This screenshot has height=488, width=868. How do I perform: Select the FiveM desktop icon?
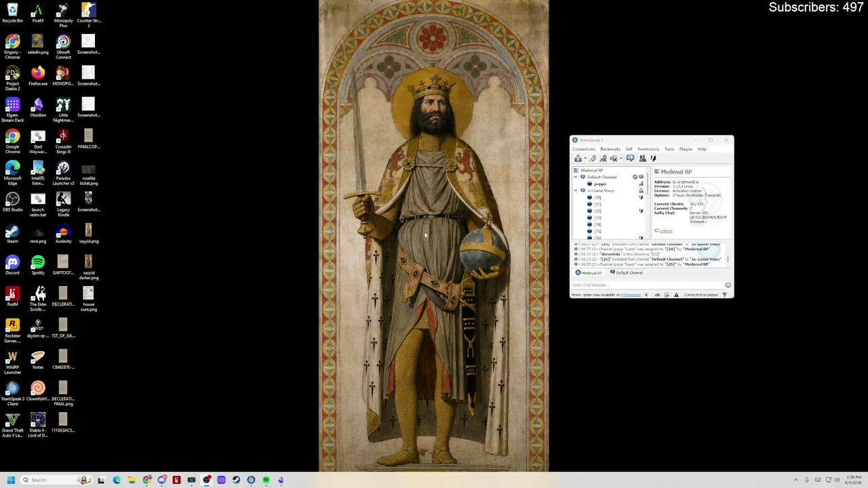37,13
